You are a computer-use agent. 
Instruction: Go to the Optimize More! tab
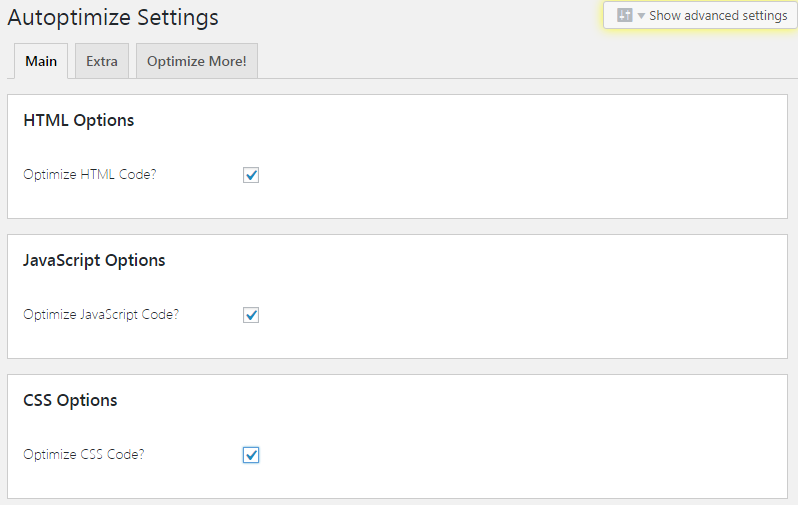[197, 61]
